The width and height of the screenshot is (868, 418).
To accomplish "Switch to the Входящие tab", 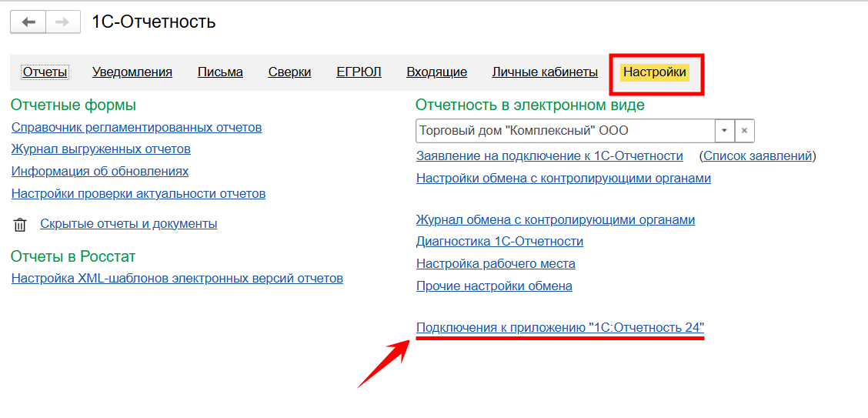I will click(x=437, y=72).
